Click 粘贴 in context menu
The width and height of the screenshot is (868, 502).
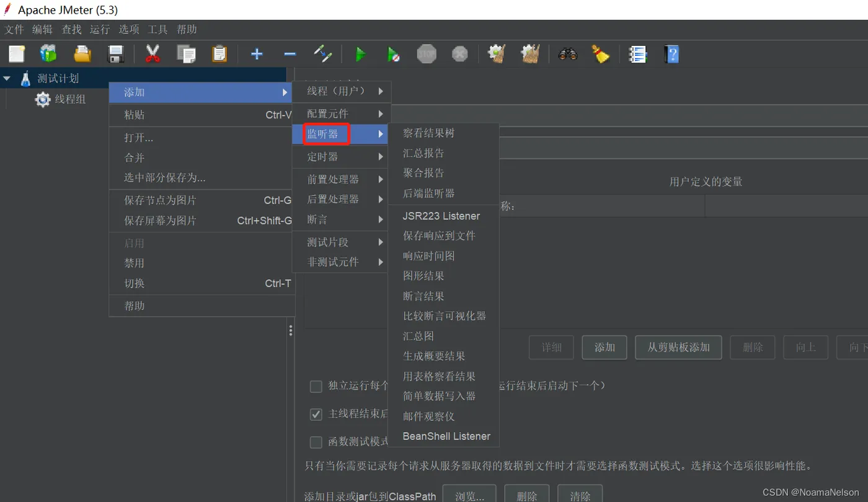tap(201, 115)
